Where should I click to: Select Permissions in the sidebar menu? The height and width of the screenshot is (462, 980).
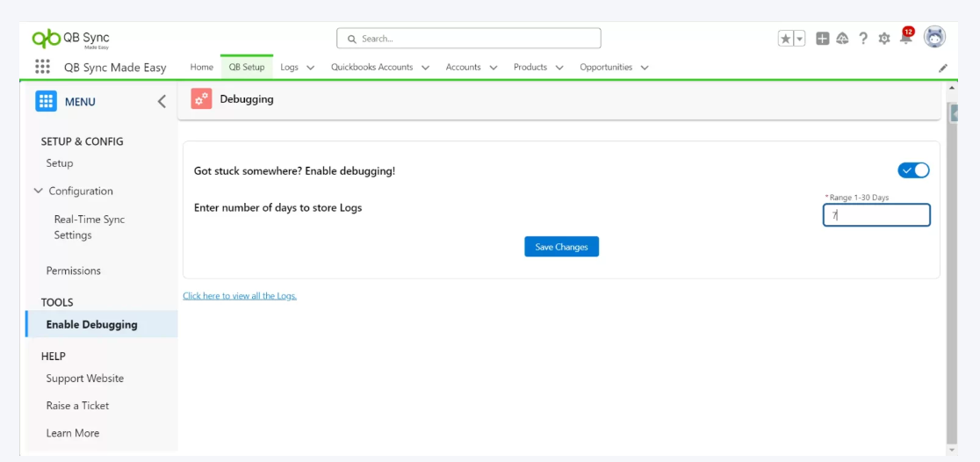point(74,271)
